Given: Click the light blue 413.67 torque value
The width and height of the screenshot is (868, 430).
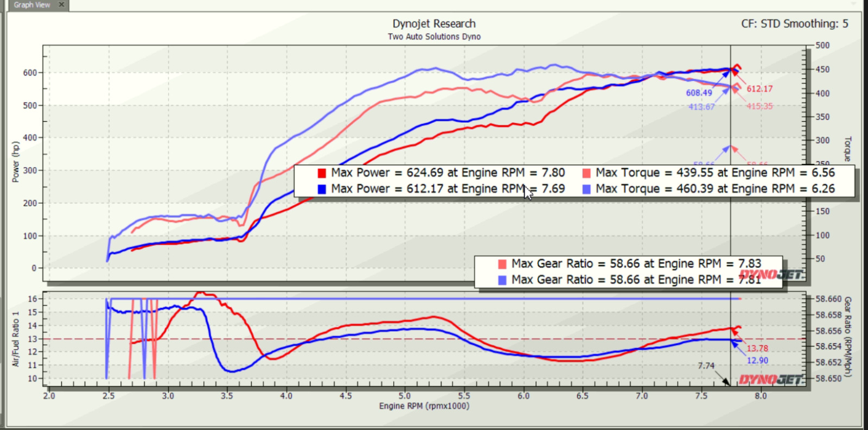Looking at the screenshot, I should click(x=701, y=107).
